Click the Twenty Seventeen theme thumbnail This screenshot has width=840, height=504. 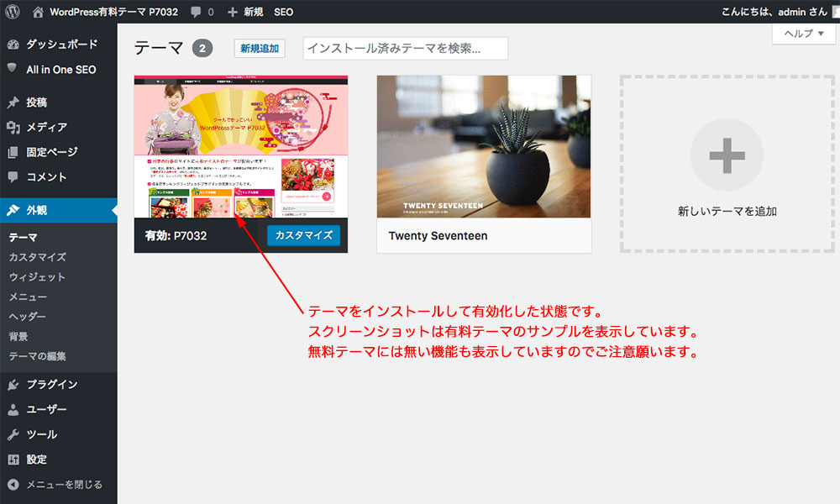pos(484,146)
